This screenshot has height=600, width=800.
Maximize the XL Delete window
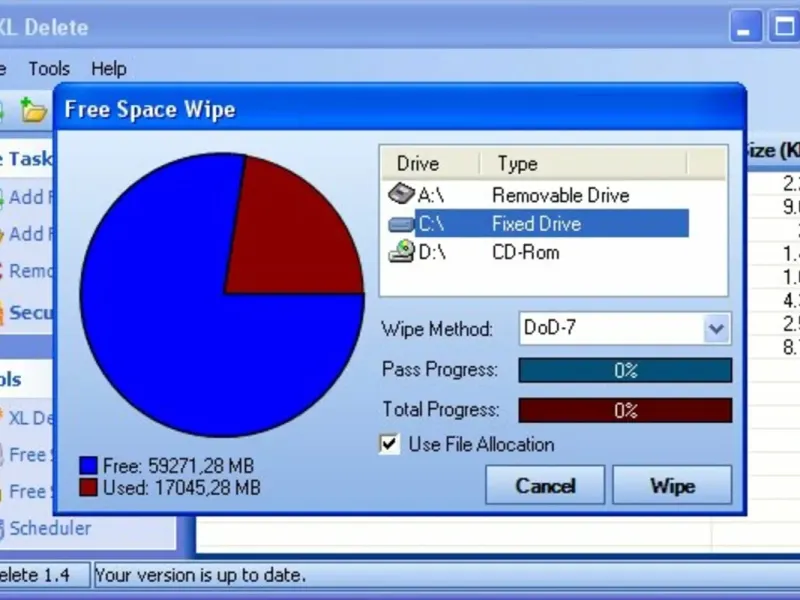pyautogui.click(x=784, y=27)
